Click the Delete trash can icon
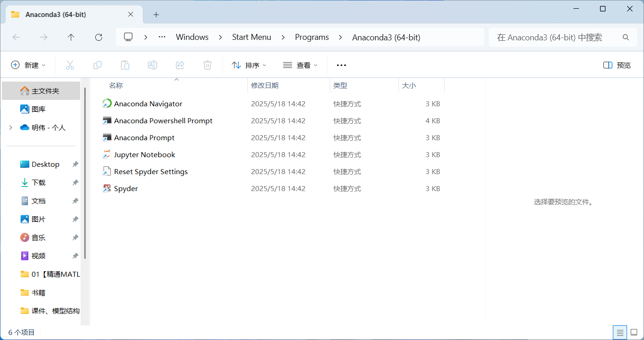This screenshot has height=340, width=644. [x=207, y=65]
